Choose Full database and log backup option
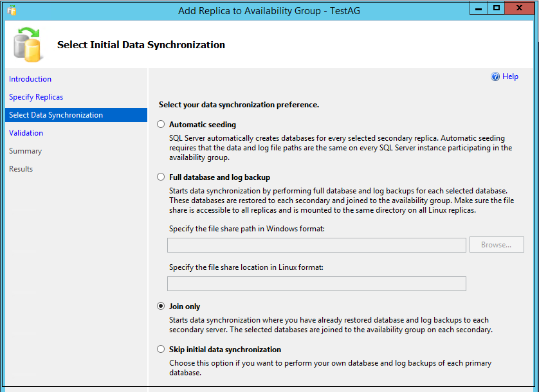Viewport: 539px width, 392px height. coord(161,177)
